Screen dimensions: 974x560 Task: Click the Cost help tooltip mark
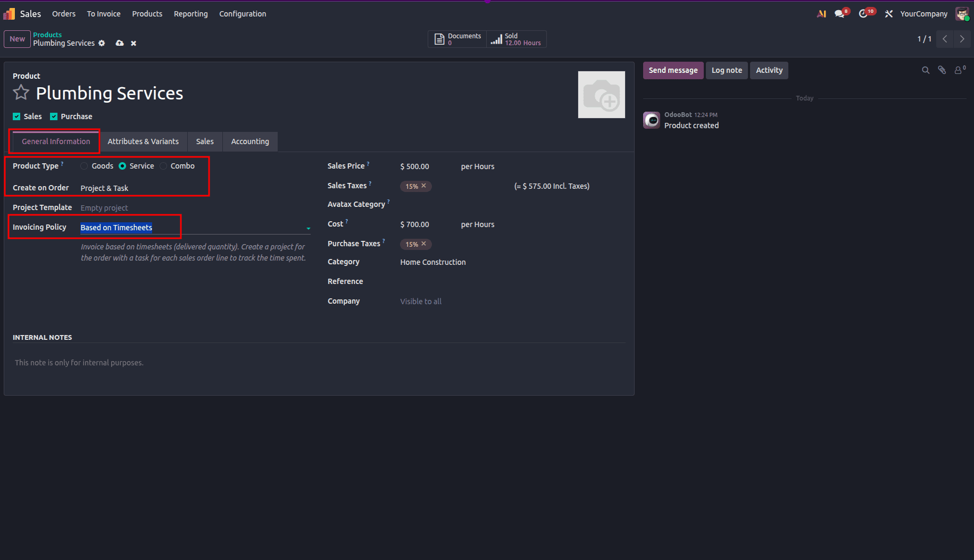[347, 222]
